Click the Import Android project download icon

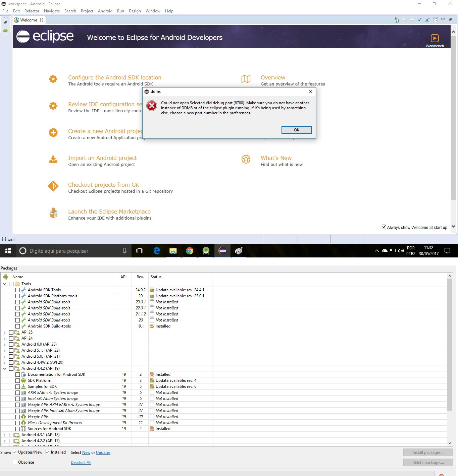[53, 160]
